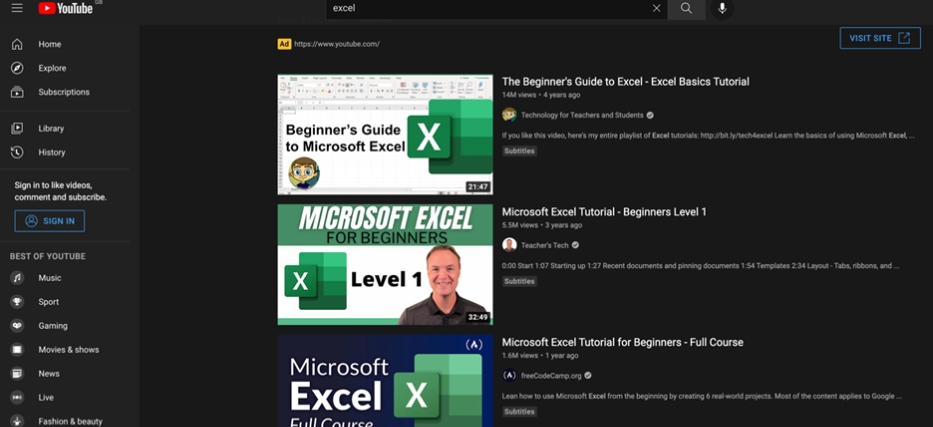The width and height of the screenshot is (933, 427).
Task: Click the YouTube logo
Action: (x=65, y=8)
